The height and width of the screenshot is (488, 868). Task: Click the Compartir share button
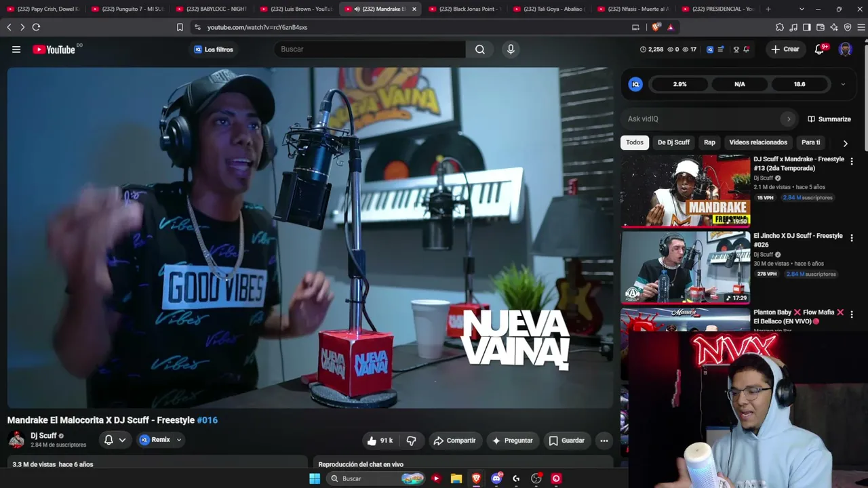point(454,441)
